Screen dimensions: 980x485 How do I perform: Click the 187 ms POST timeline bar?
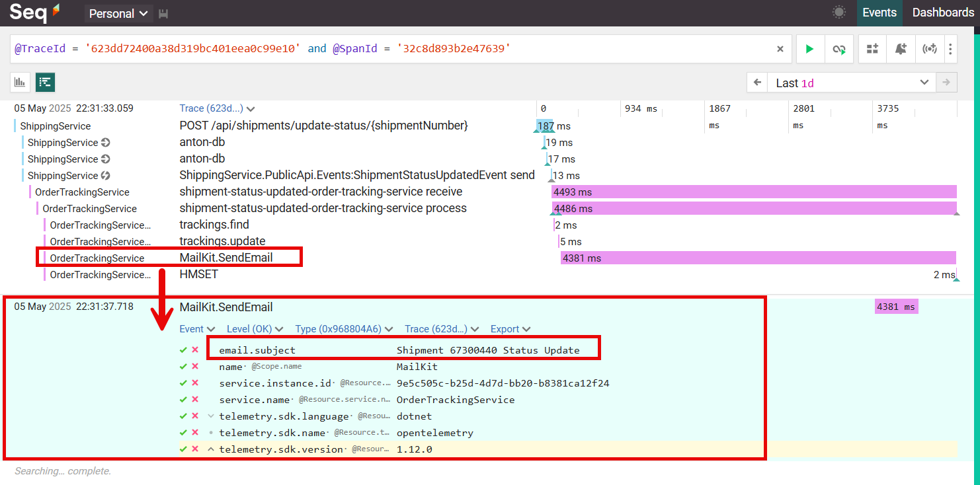tap(545, 126)
